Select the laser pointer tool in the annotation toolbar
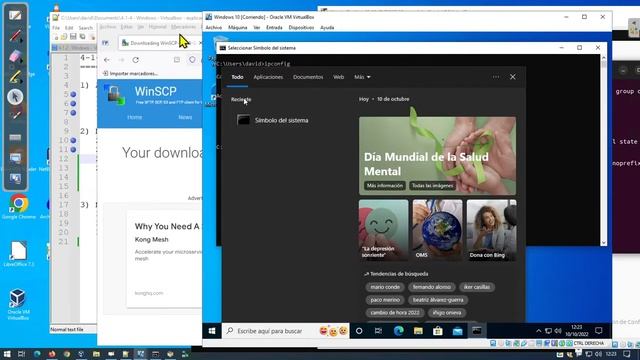The height and width of the screenshot is (360, 640). (15, 116)
